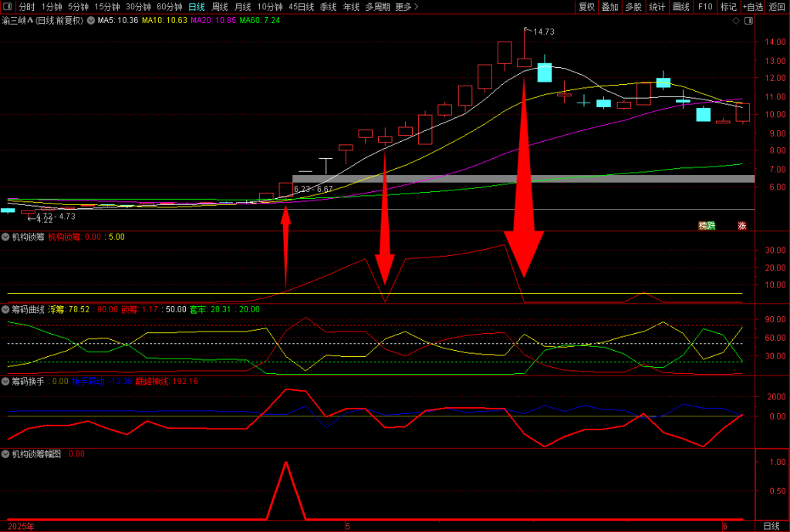Add stock via +自选 button
The image size is (790, 532).
pyautogui.click(x=752, y=7)
